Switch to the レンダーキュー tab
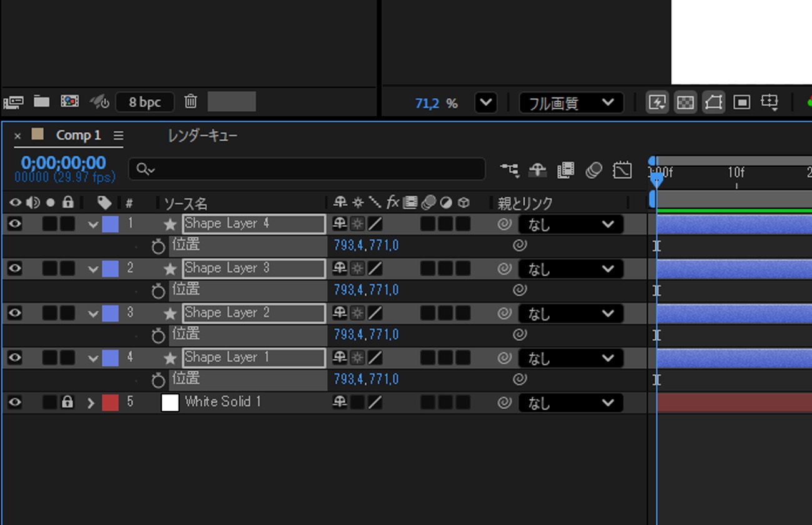The image size is (812, 525). [202, 136]
